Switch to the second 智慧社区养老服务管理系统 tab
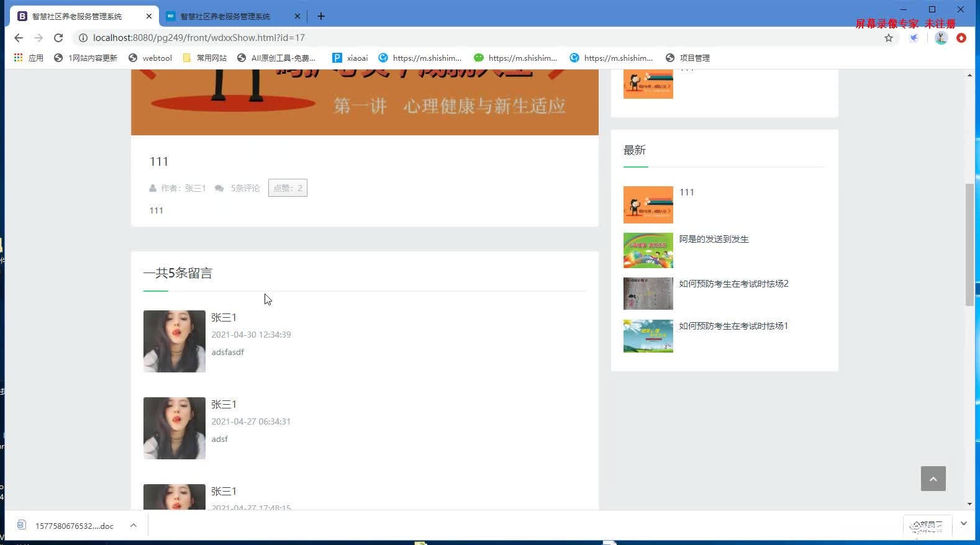The width and height of the screenshot is (980, 545). point(225,16)
